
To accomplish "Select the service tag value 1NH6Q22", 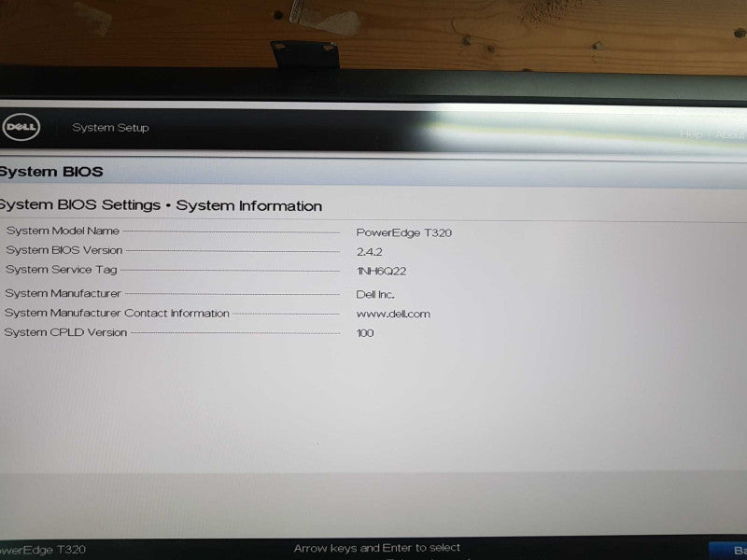I will pyautogui.click(x=381, y=271).
